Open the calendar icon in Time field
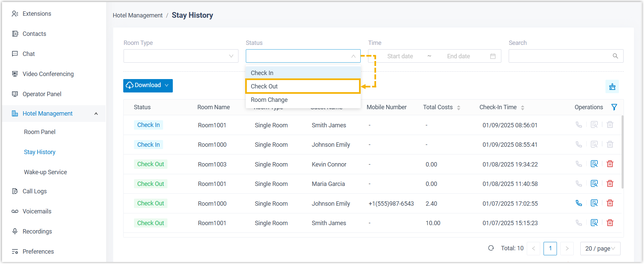 [493, 56]
